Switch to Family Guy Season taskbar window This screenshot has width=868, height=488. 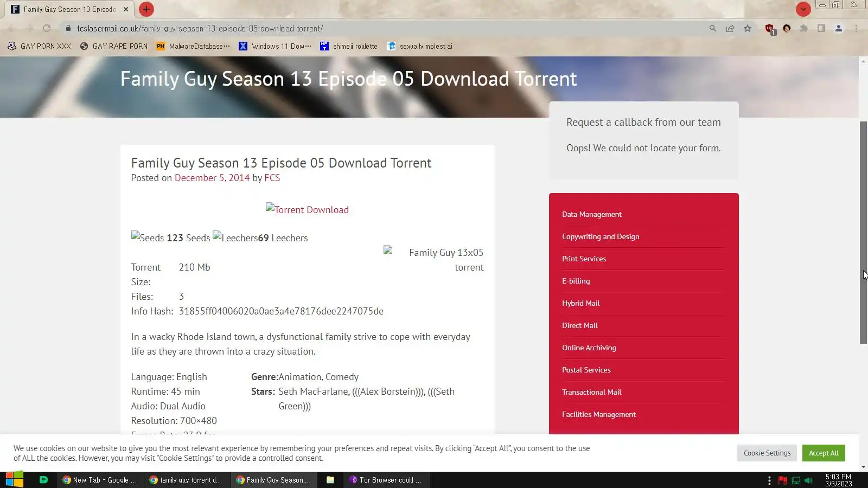pos(275,480)
